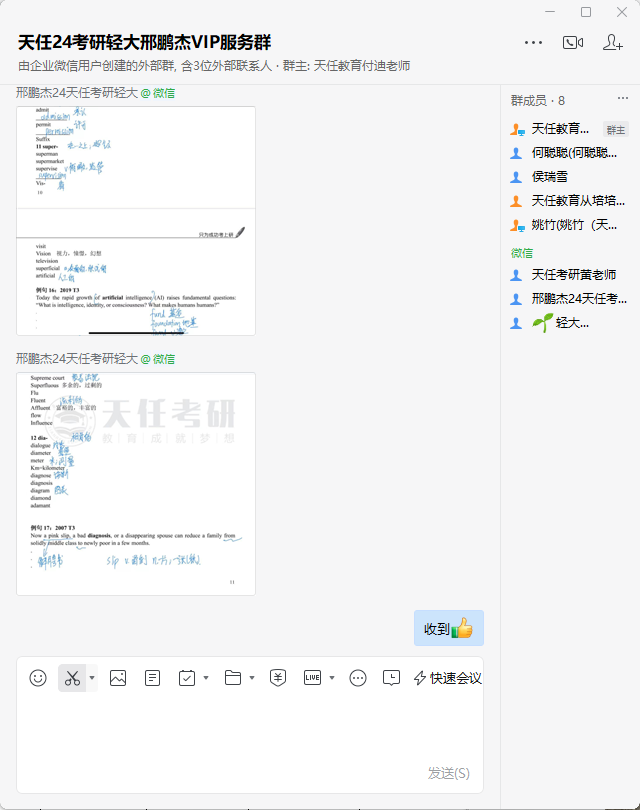Open the emoji picker
Viewport: 640px width, 810px height.
(x=38, y=678)
